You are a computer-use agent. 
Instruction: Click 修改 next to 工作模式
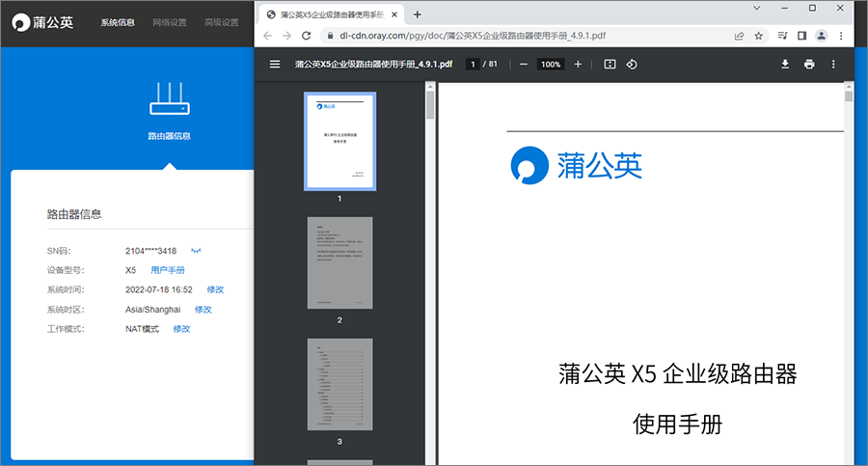(181, 329)
